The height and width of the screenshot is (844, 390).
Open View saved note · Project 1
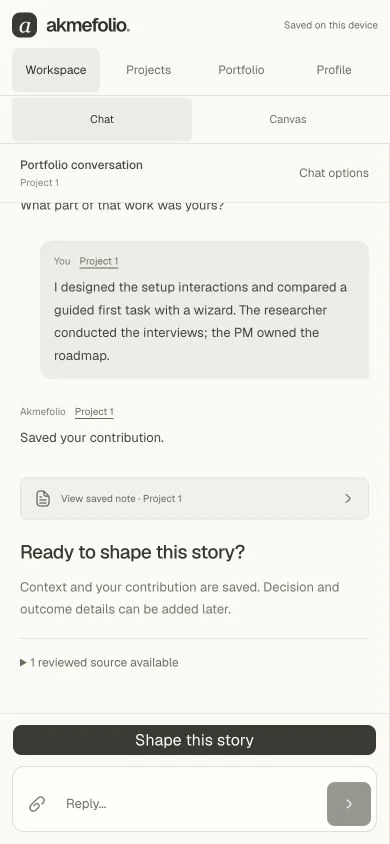point(195,498)
